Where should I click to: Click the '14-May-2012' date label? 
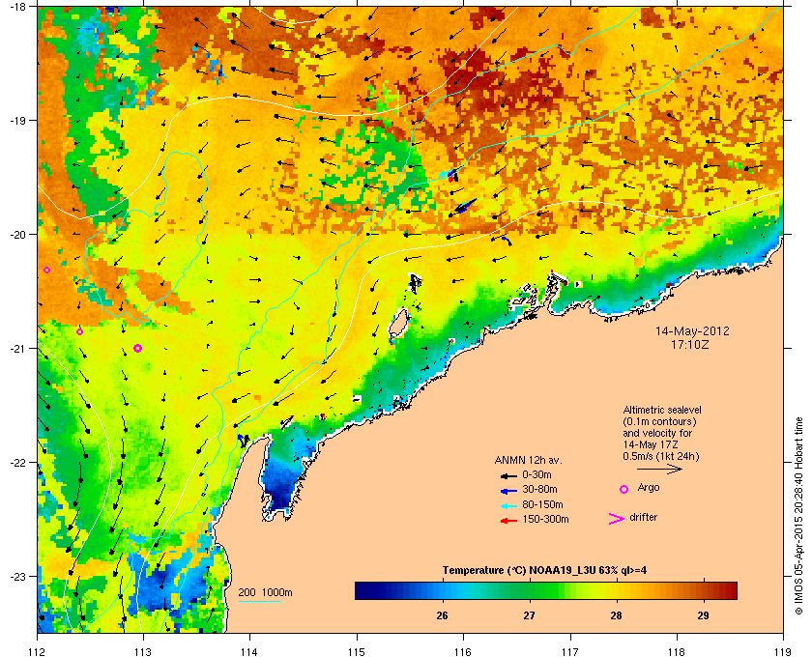692,330
